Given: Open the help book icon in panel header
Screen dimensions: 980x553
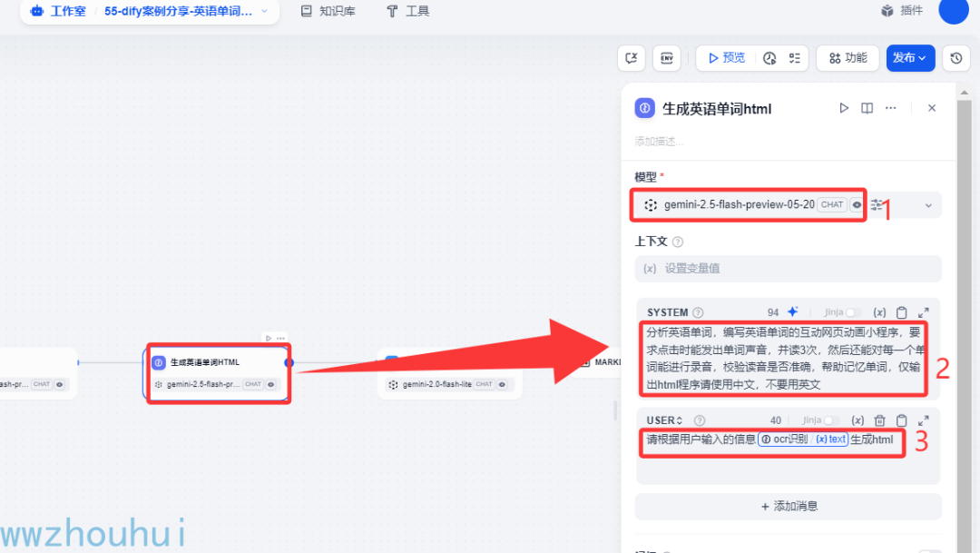Looking at the screenshot, I should [x=867, y=108].
